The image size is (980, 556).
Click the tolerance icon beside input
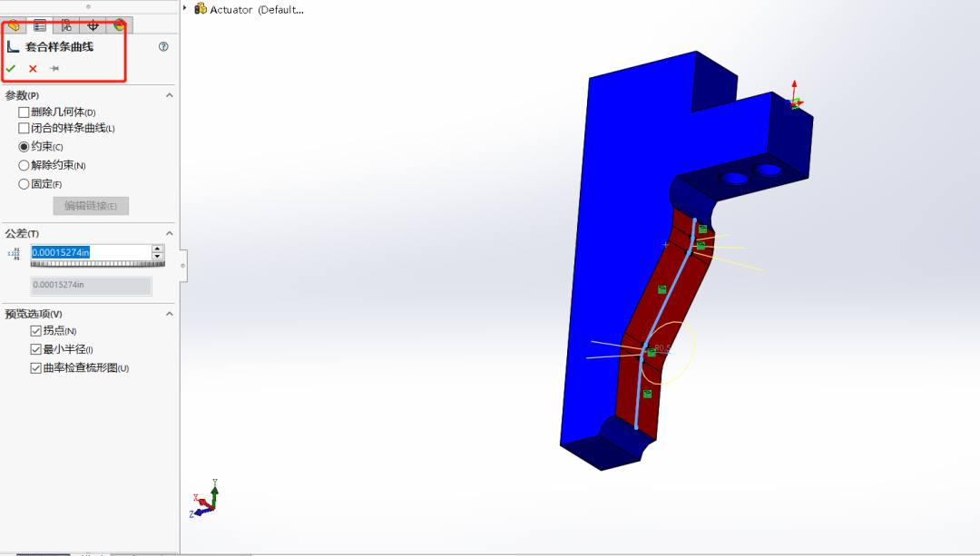point(13,254)
